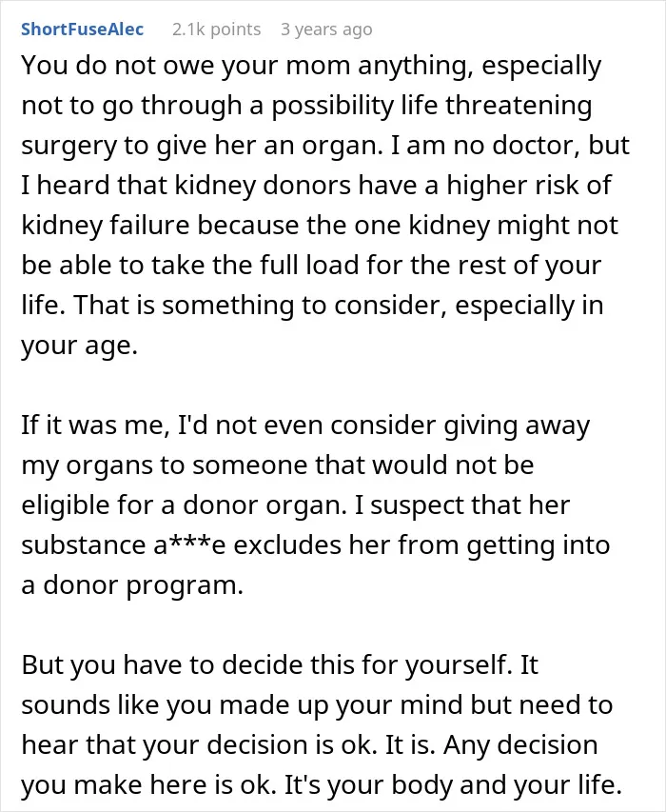Viewport: 666px width, 812px height.
Task: Click the phrase 'a donor program.'
Action: 132,585
